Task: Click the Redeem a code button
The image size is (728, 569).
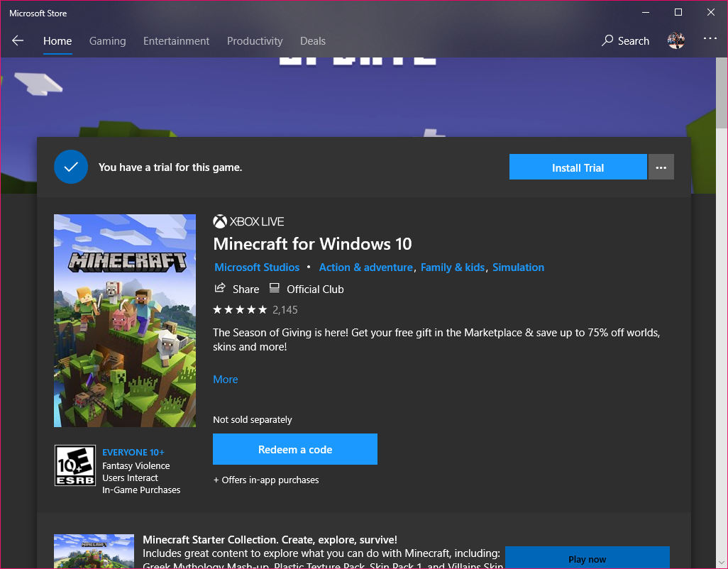Action: click(x=295, y=449)
